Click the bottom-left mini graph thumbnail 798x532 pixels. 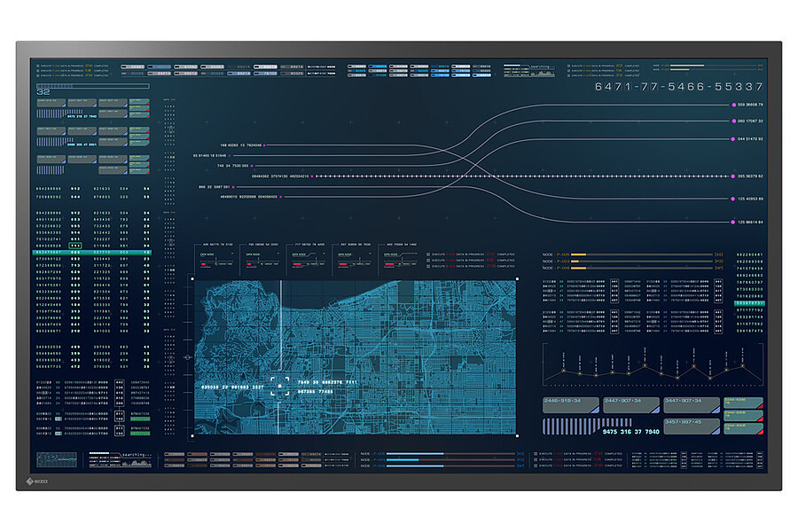(x=55, y=459)
